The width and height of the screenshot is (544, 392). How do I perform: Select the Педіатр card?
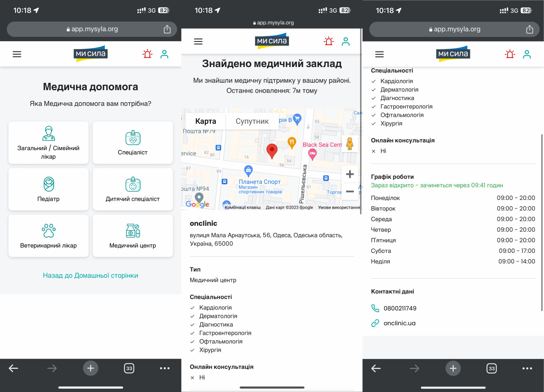[49, 189]
